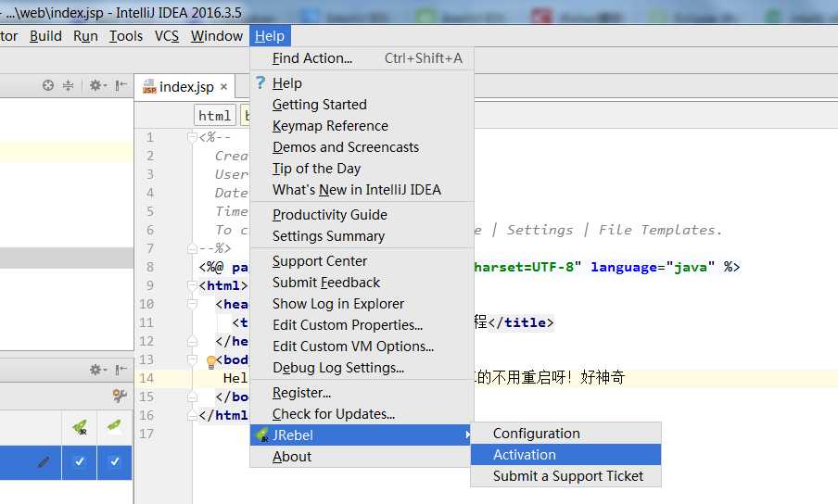The height and width of the screenshot is (504, 838).
Task: Open Keymap Reference
Action: (x=362, y=126)
